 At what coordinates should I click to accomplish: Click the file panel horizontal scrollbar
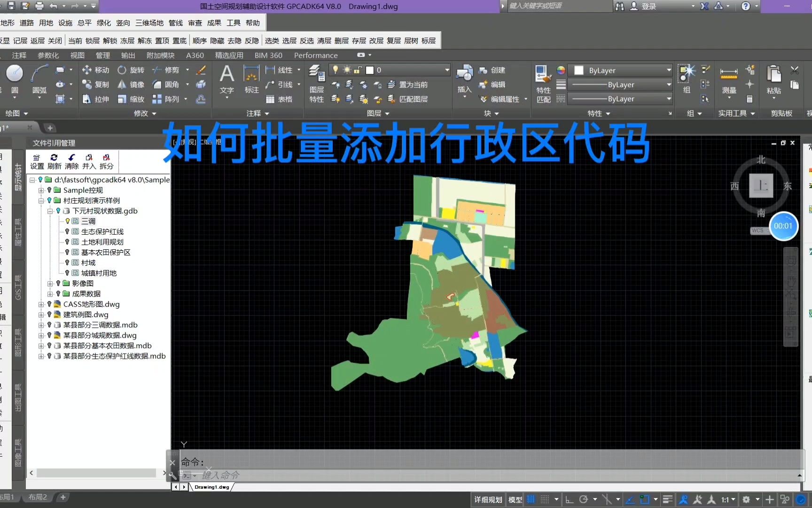point(96,473)
